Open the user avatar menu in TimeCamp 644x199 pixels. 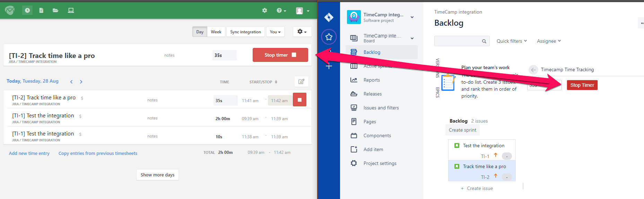[x=302, y=11]
